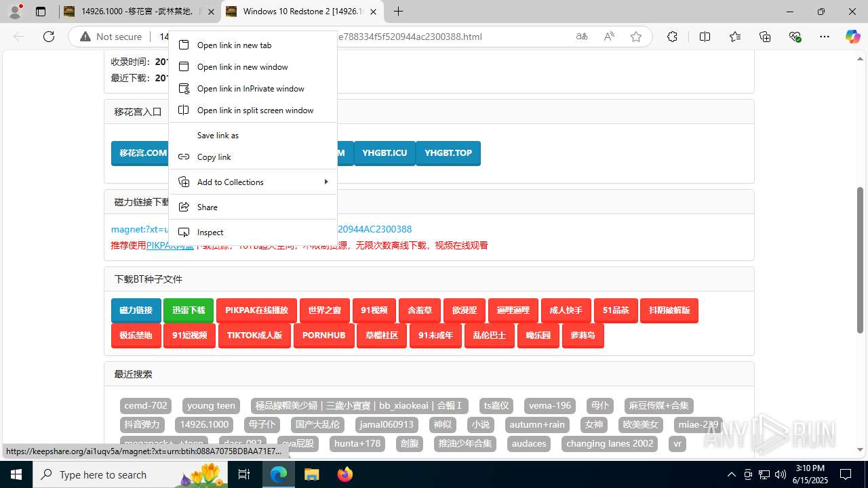Click the audaces search tag
868x488 pixels.
(529, 444)
